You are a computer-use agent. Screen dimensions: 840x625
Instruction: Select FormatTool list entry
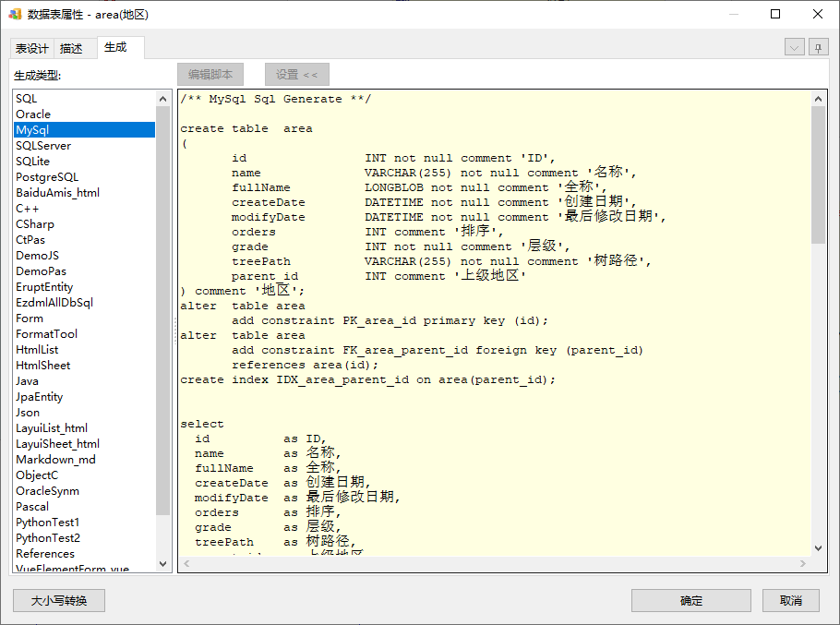pyautogui.click(x=84, y=333)
